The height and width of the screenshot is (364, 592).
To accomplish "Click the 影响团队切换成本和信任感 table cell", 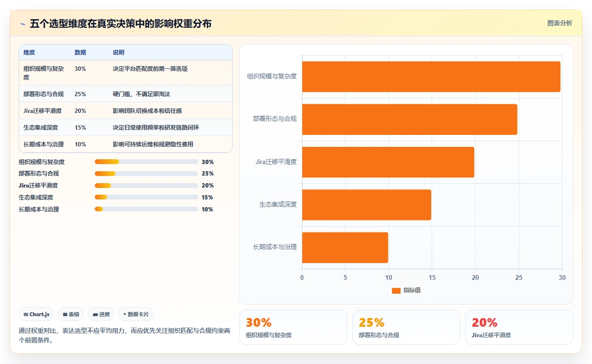I will (x=147, y=111).
